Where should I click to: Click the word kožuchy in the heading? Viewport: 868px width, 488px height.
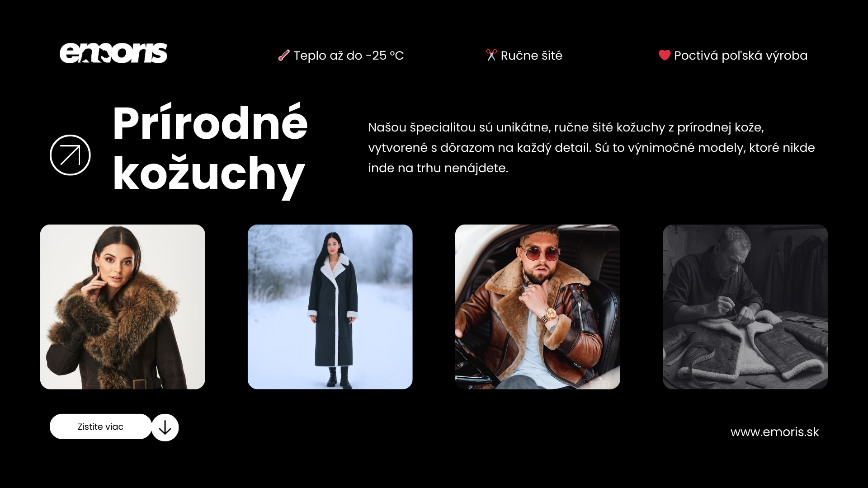click(209, 175)
